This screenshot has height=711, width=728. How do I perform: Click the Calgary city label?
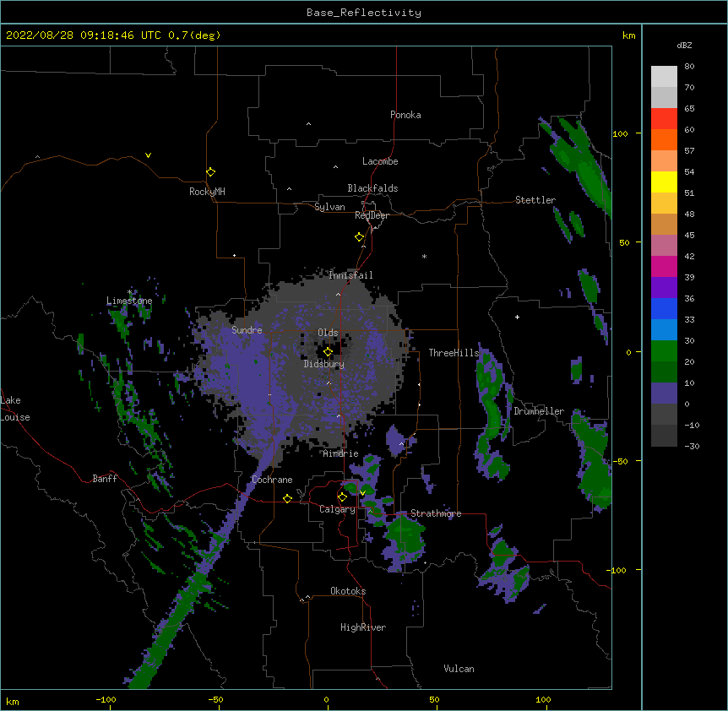pyautogui.click(x=338, y=509)
